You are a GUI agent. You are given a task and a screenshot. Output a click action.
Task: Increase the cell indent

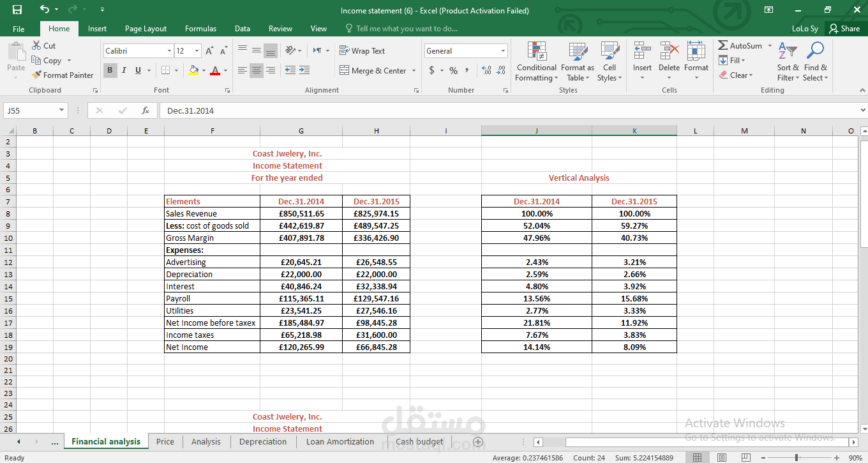click(304, 70)
